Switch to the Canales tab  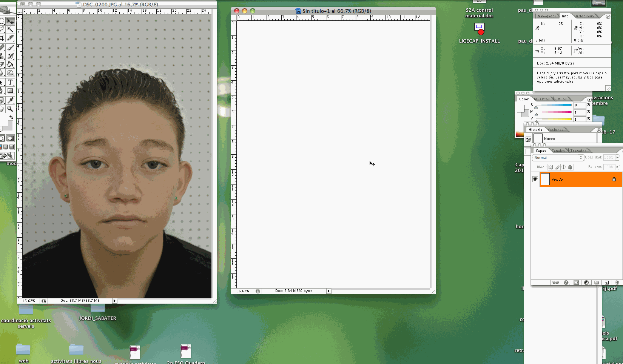point(558,151)
